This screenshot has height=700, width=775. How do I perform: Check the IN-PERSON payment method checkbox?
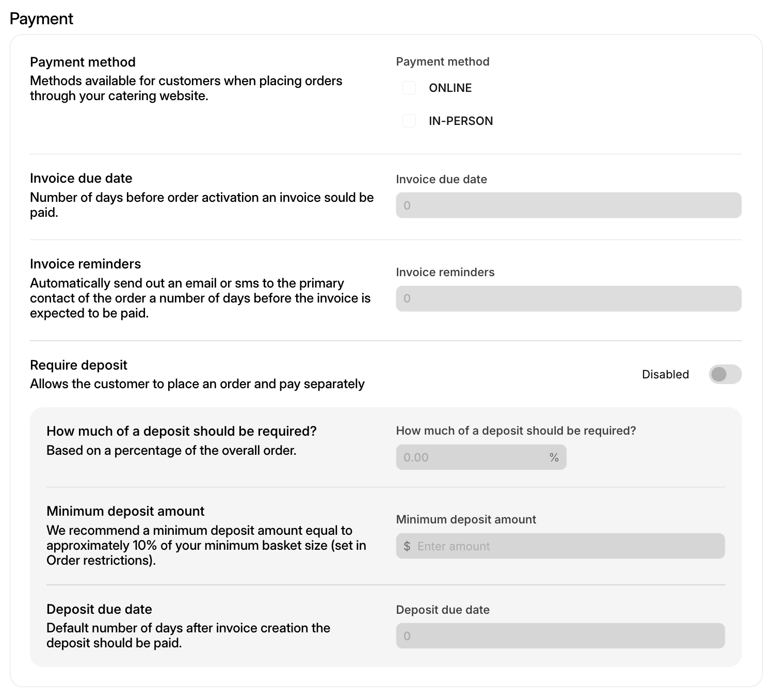tap(409, 121)
